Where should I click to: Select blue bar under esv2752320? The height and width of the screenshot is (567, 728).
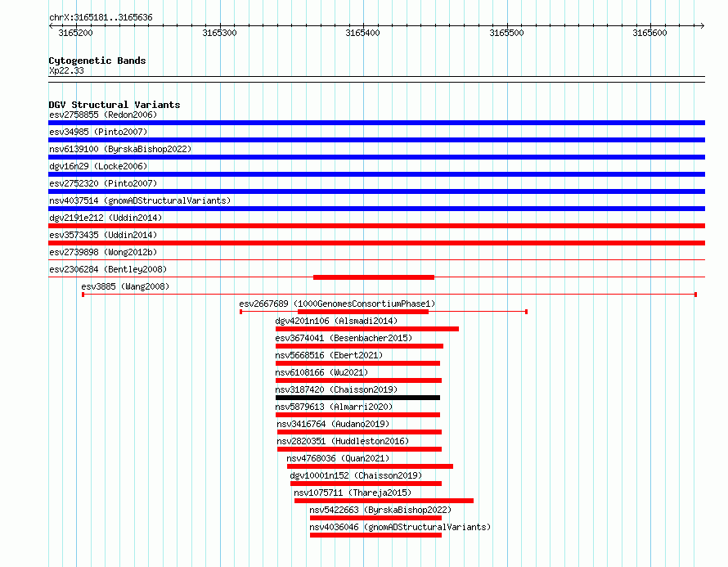(376, 191)
